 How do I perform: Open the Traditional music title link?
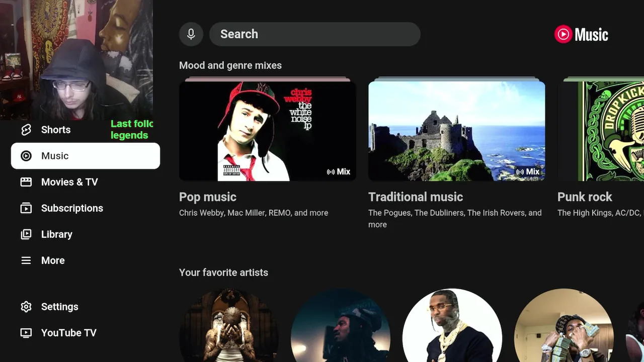pos(416,197)
